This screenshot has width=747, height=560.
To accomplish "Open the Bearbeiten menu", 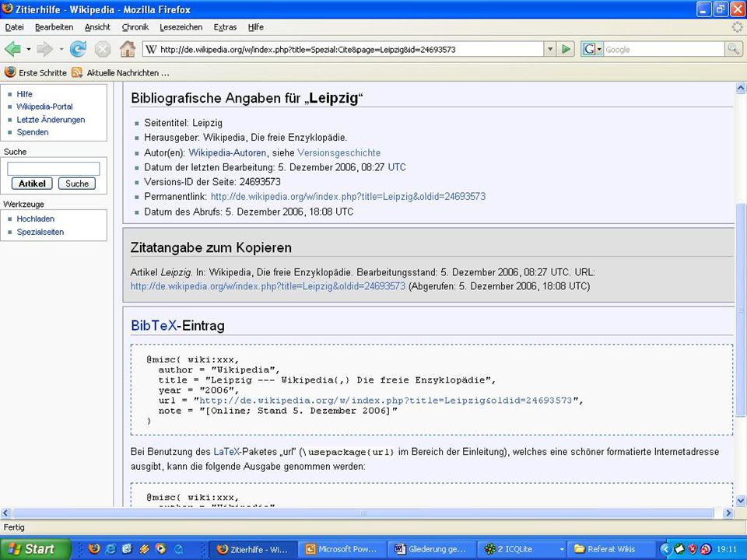I will click(x=54, y=27).
